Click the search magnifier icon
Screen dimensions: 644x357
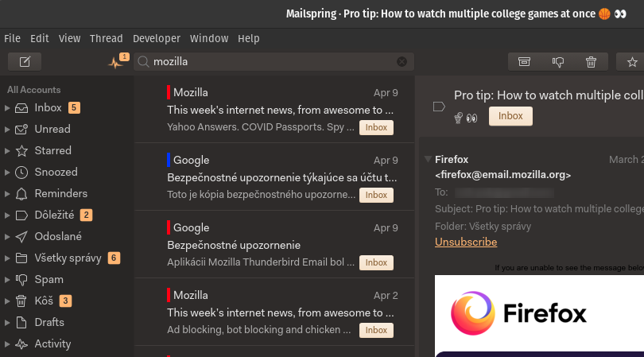coord(143,62)
